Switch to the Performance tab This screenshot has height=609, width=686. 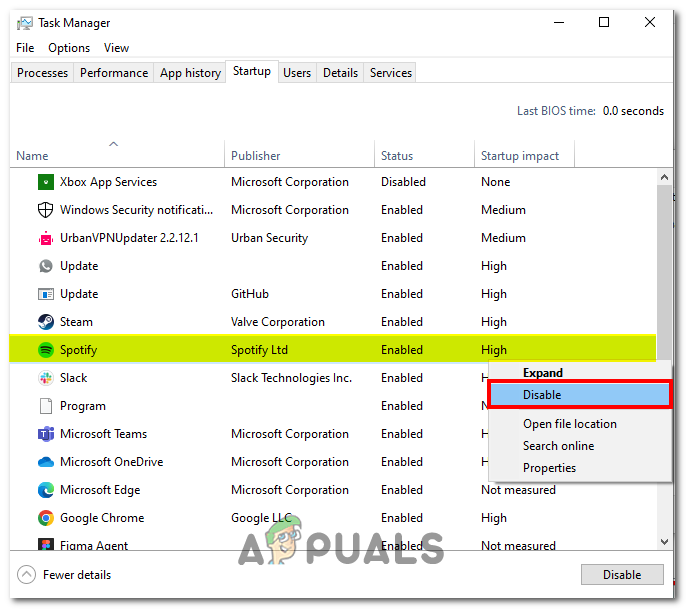click(x=114, y=73)
